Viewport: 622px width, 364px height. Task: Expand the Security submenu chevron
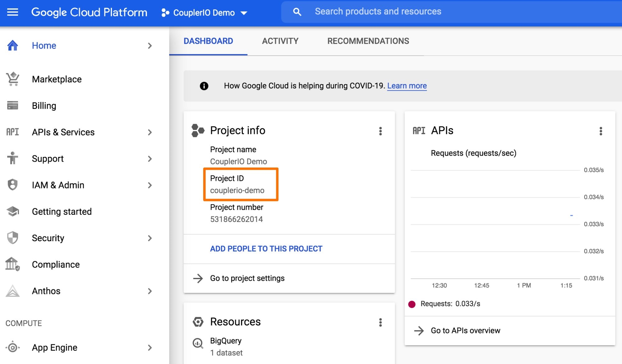(150, 238)
